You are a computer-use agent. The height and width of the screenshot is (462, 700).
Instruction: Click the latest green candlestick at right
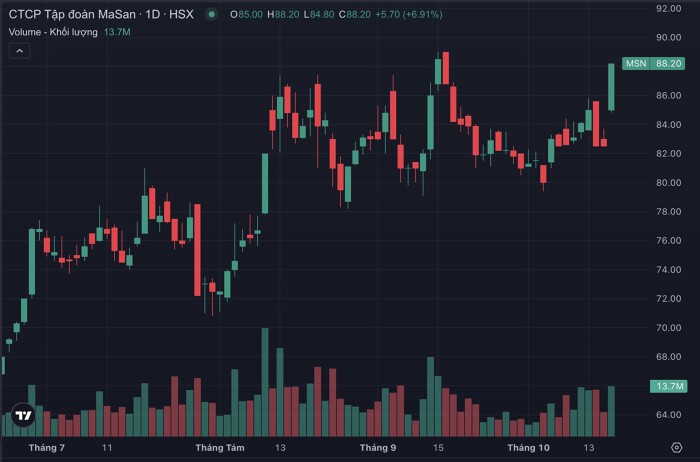pyautogui.click(x=610, y=88)
